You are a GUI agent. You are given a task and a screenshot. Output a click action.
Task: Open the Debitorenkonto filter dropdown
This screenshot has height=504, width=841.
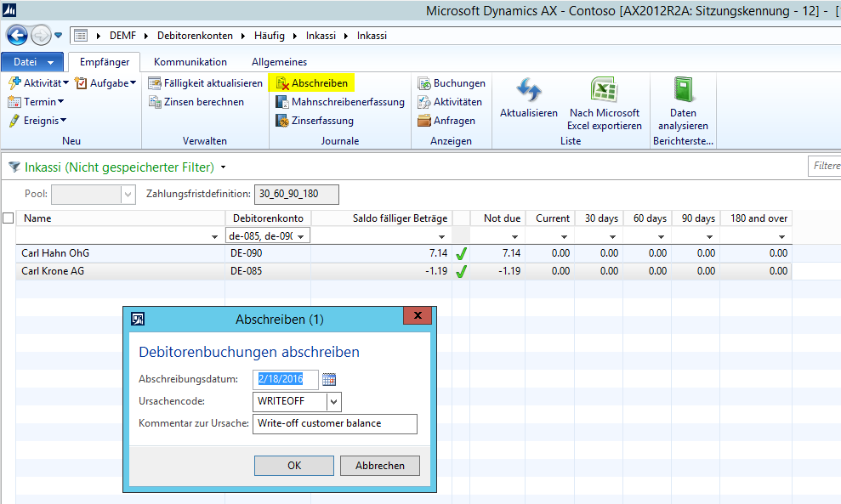tap(300, 236)
